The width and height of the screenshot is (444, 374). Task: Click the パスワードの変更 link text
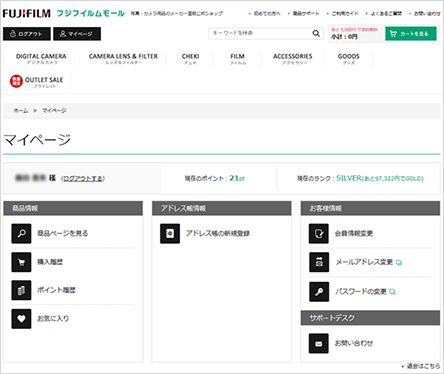point(361,292)
